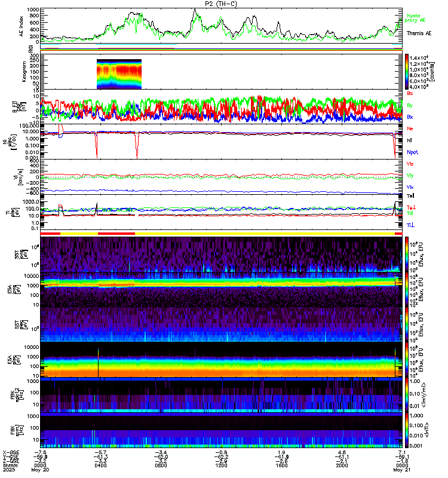Select the red Ne density legend label
This screenshot has height=478, width=448.
click(410, 128)
